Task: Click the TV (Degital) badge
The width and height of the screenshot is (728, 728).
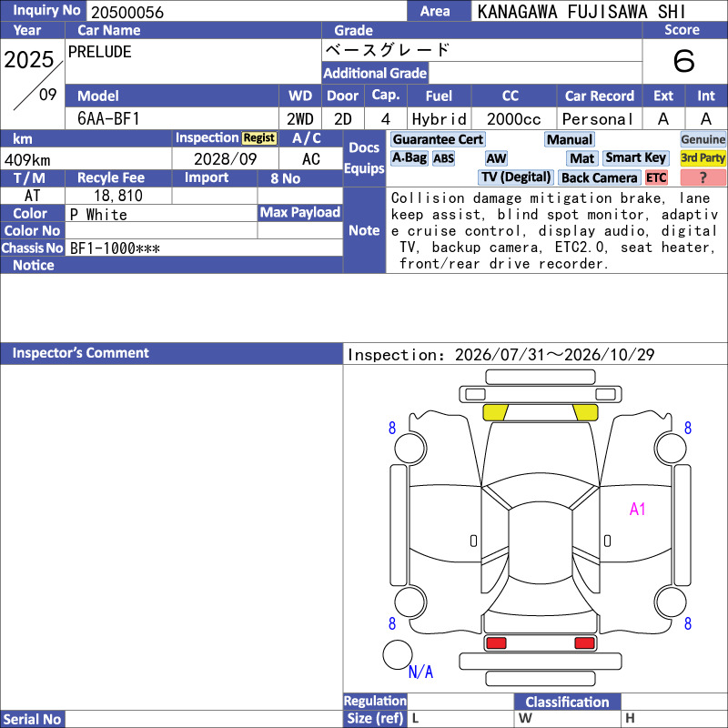Action: (516, 177)
